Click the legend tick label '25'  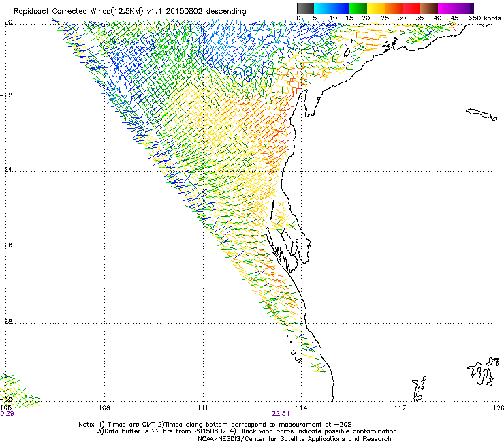pos(385,18)
